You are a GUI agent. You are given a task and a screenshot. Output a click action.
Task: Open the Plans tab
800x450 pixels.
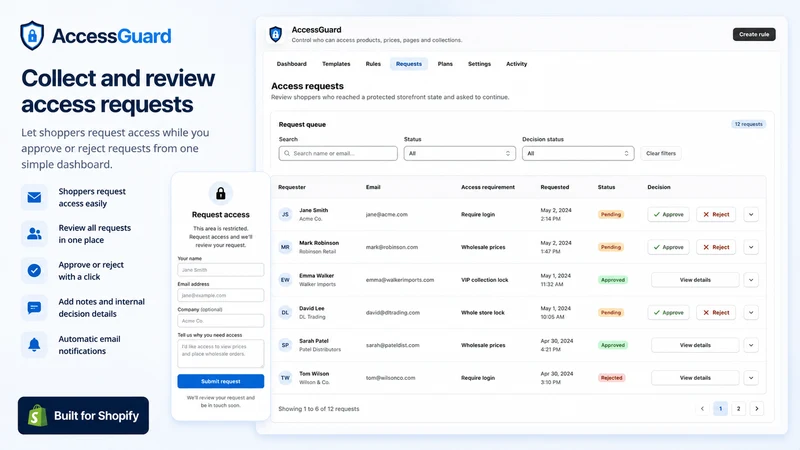click(x=445, y=64)
